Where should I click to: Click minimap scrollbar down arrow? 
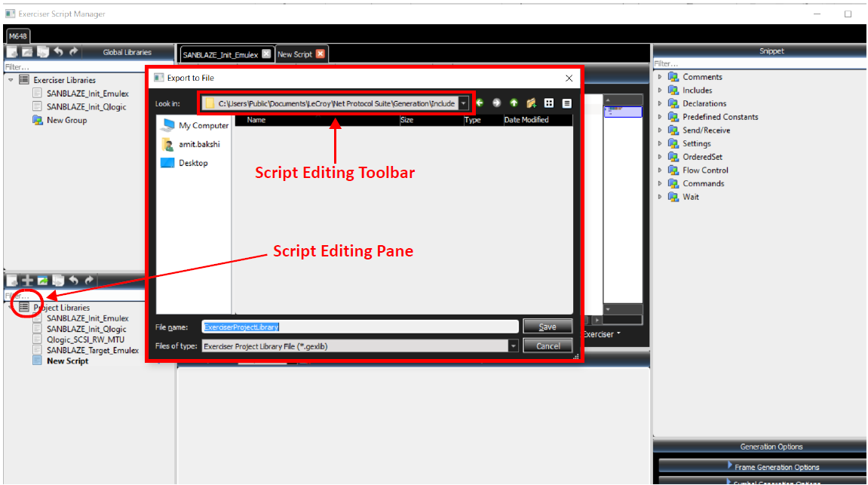click(x=608, y=309)
